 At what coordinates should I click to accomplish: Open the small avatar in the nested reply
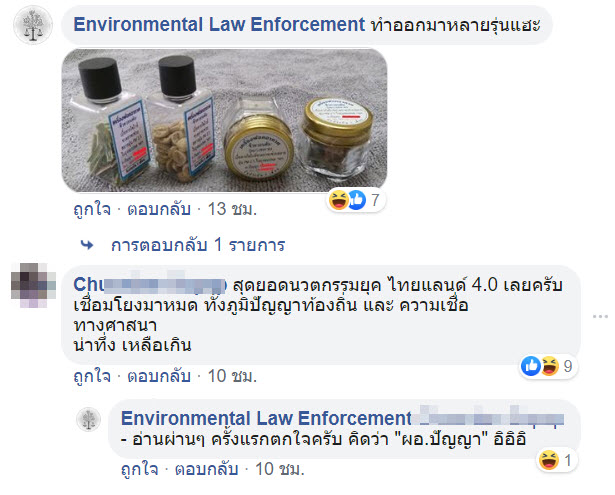88,419
